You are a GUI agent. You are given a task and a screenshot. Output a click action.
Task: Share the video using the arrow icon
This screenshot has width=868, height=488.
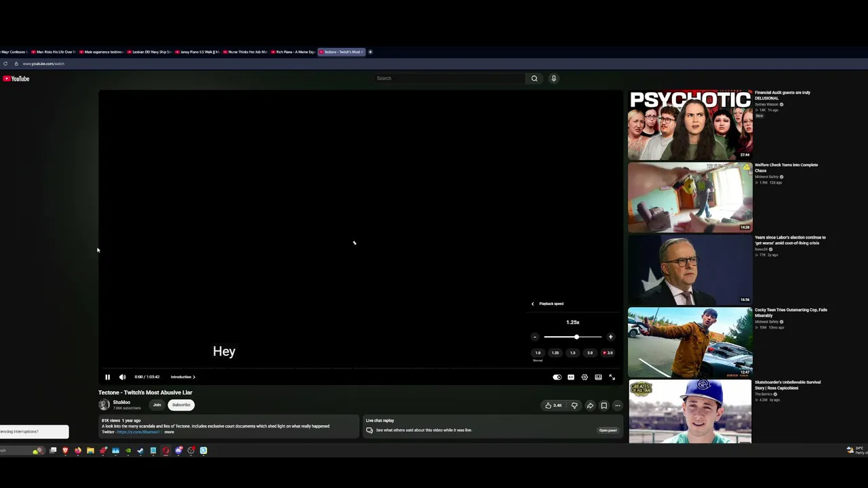590,405
